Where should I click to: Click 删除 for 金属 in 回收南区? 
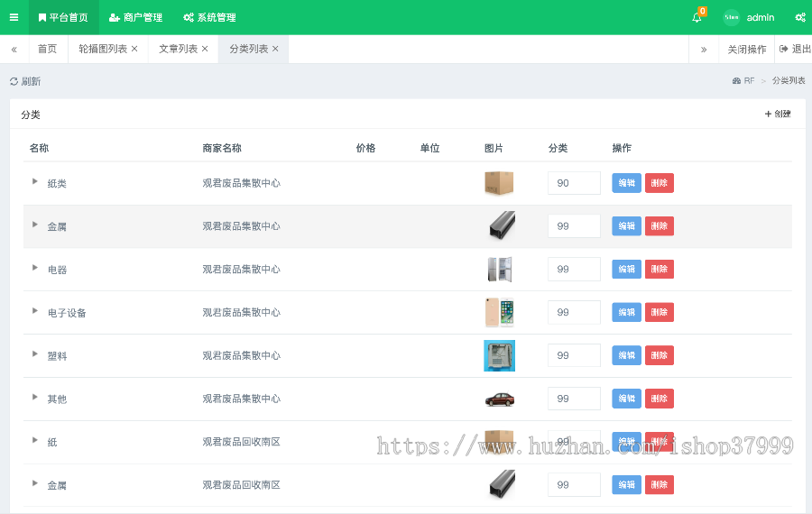[x=660, y=485]
